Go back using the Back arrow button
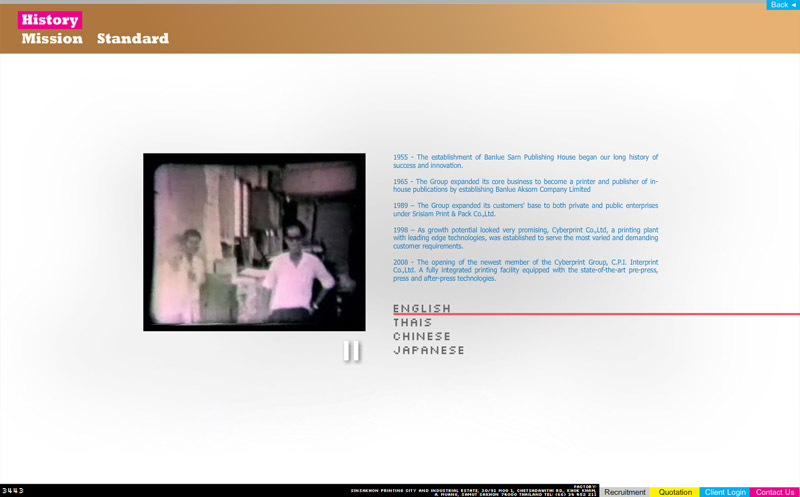 click(783, 5)
